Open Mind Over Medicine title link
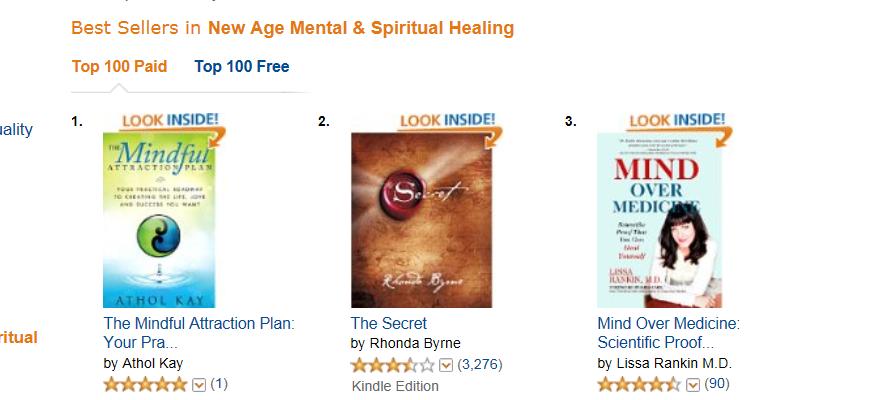 (x=669, y=333)
